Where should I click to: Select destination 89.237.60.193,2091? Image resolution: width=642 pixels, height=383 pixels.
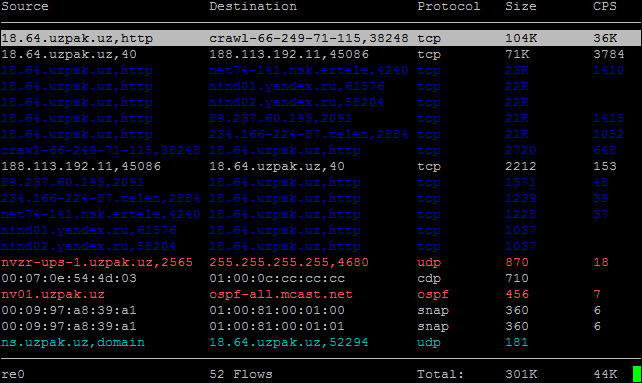click(280, 118)
